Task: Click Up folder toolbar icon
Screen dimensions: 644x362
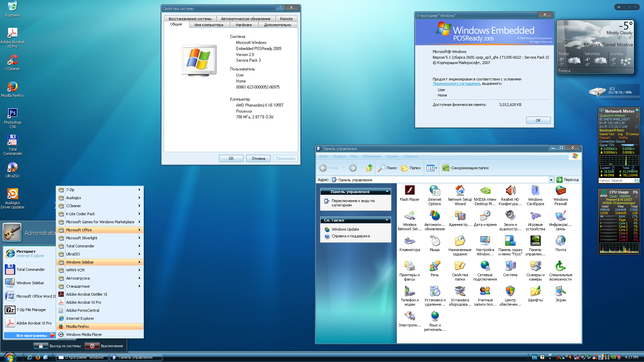Action: click(x=370, y=168)
